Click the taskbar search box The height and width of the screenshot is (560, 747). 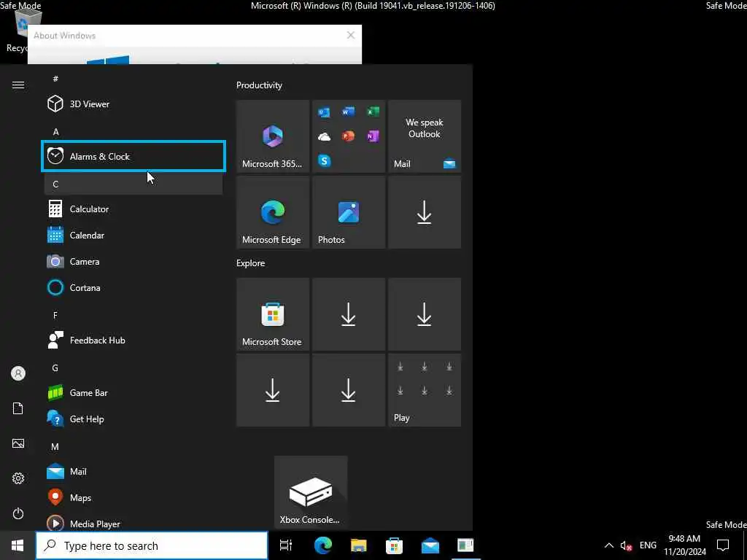(152, 545)
